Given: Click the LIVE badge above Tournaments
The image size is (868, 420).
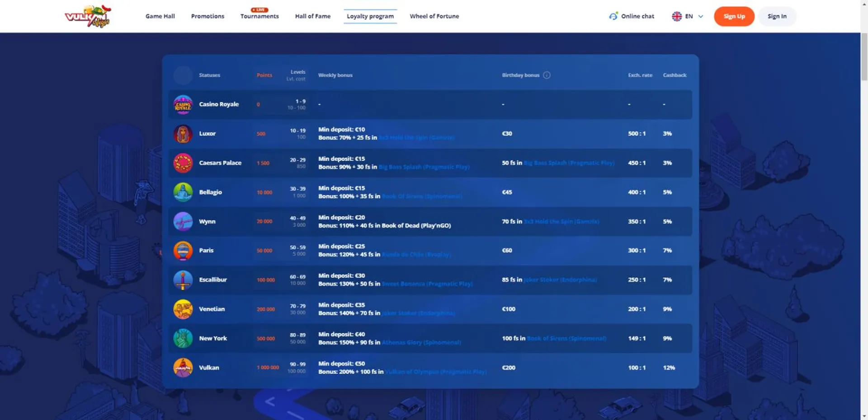Looking at the screenshot, I should [259, 9].
